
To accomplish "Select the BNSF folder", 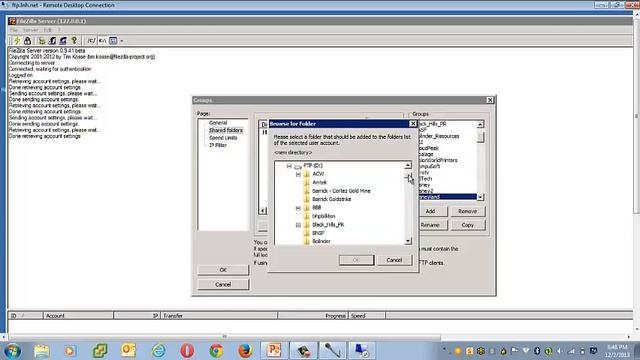I will click(x=318, y=233).
